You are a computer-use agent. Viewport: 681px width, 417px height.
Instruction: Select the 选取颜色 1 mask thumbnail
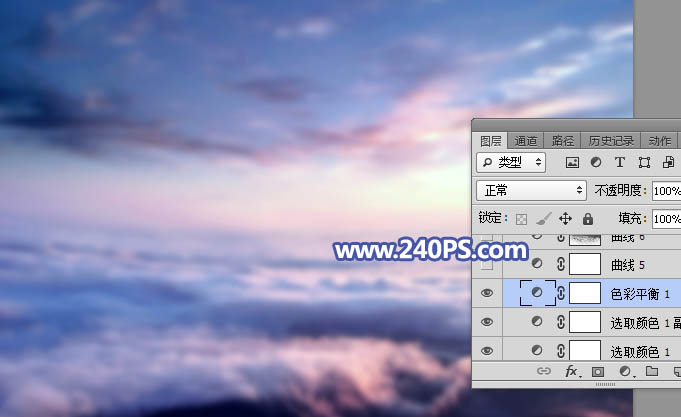[585, 350]
